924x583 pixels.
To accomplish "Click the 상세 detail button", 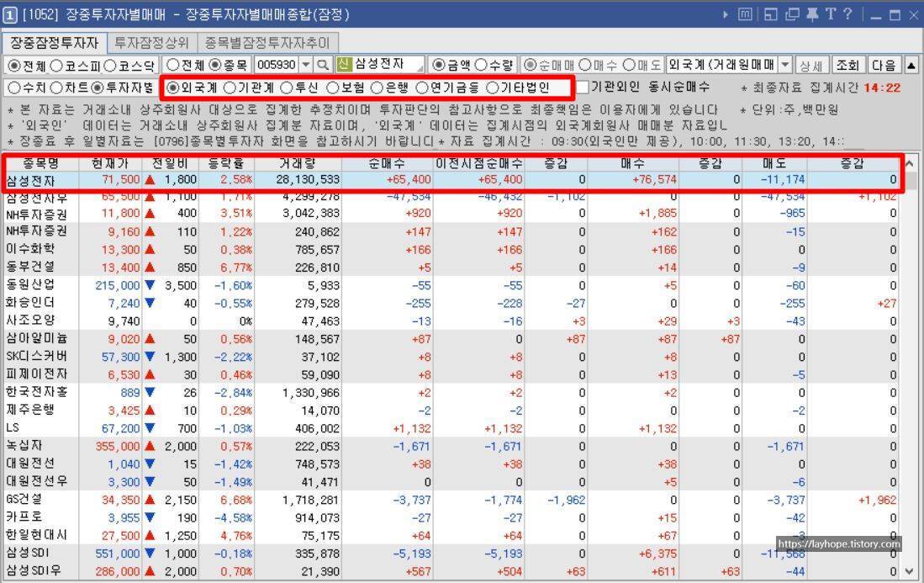I will pyautogui.click(x=811, y=65).
